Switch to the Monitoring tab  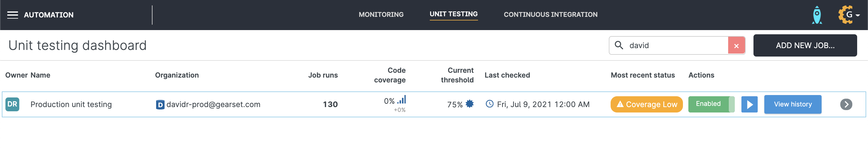pyautogui.click(x=381, y=15)
